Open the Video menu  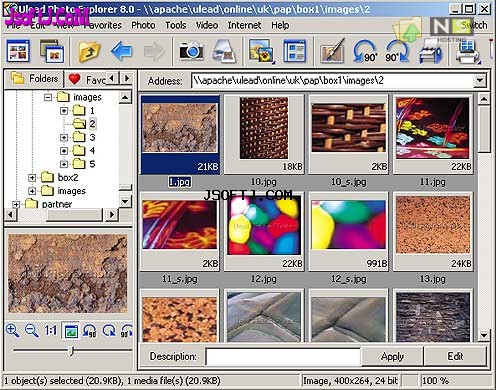tap(207, 25)
